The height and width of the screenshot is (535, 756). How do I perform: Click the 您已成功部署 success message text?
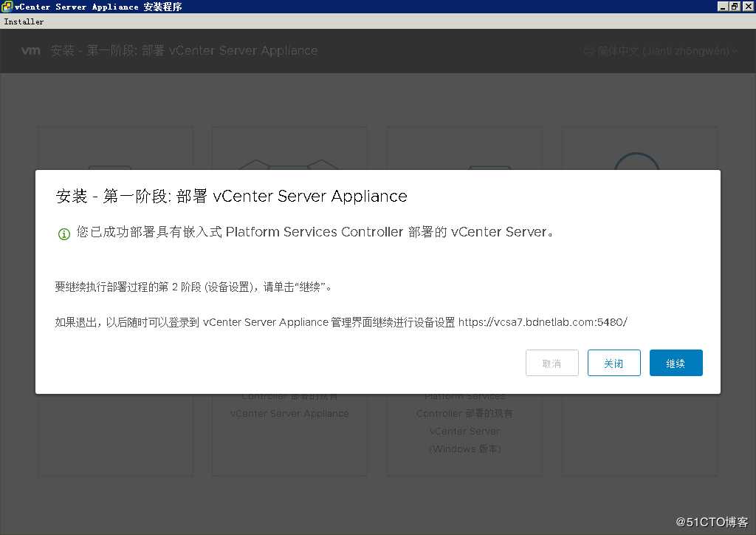pyautogui.click(x=315, y=232)
